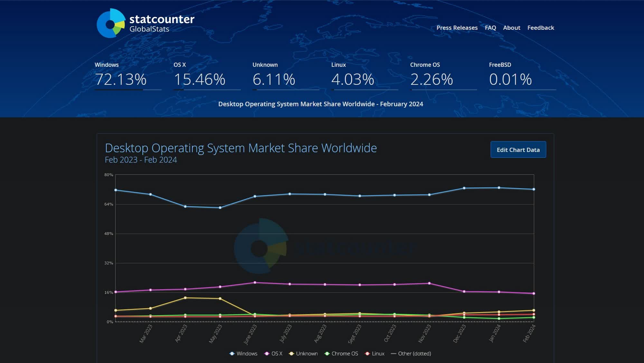
Task: Open the Feedback link
Action: click(x=541, y=28)
